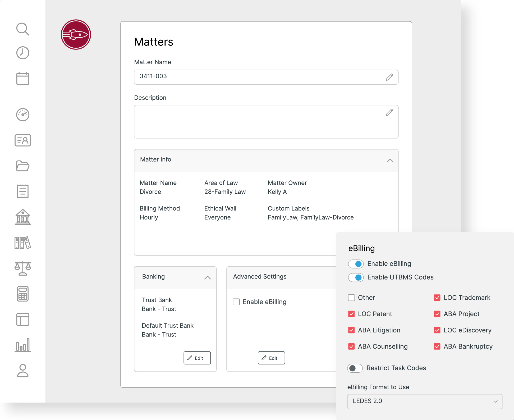This screenshot has width=514, height=420.
Task: Open the scales of justice icon
Action: [23, 268]
